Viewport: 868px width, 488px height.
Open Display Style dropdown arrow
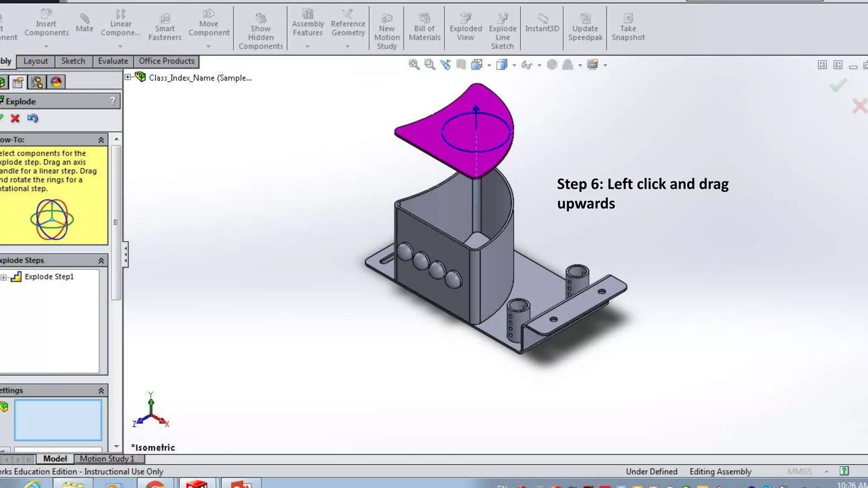coord(514,65)
